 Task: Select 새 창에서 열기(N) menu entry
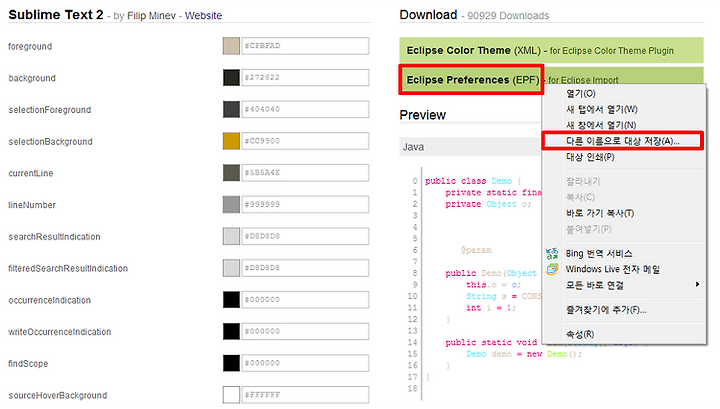[x=601, y=125]
